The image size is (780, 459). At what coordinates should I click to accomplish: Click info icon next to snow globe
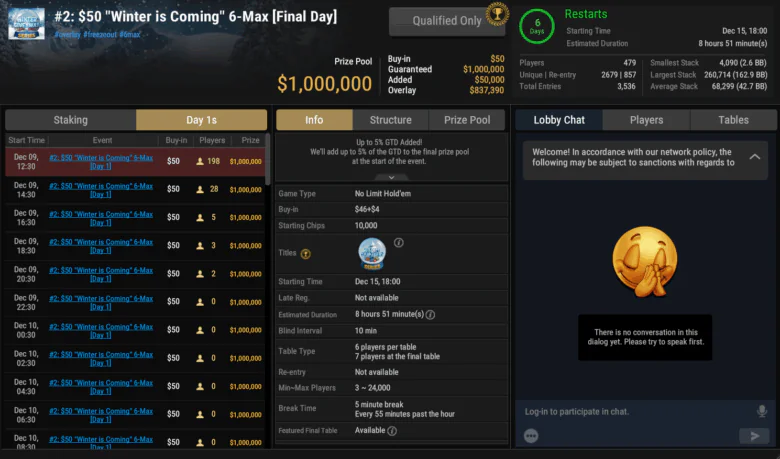pos(398,243)
